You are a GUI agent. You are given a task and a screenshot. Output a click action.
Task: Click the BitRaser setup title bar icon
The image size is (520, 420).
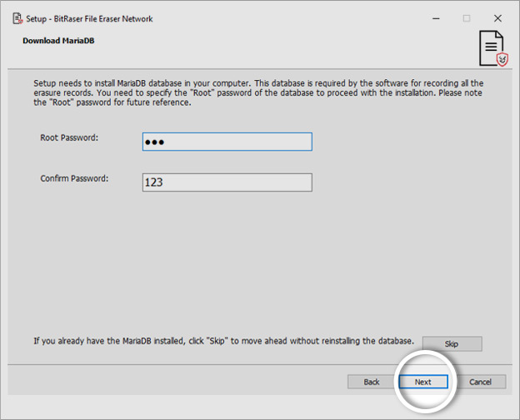[x=17, y=18]
